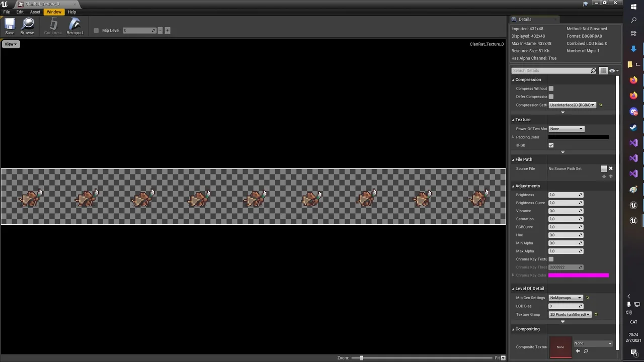644x362 pixels.
Task: Enable Compress Without Alpha checkbox
Action: pyautogui.click(x=551, y=88)
